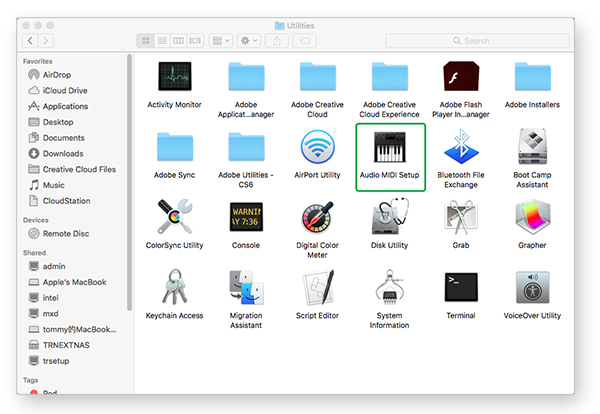Select the Audio MIDI Setup app
The image size is (600, 414).
(390, 147)
